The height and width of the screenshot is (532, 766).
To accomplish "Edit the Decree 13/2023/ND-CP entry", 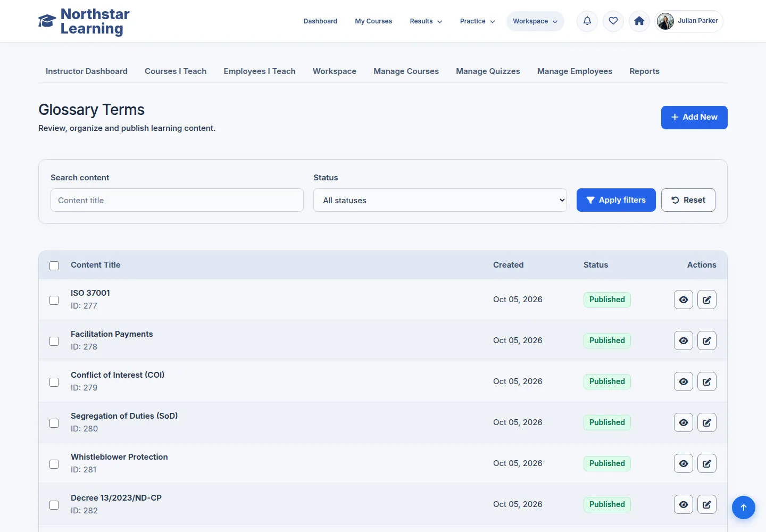I will click(707, 504).
